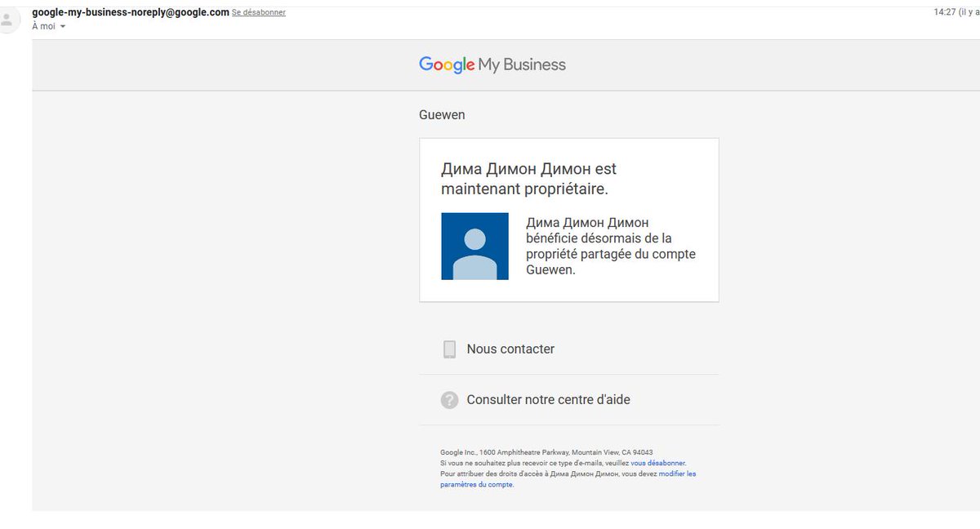
Task: Click sender address google-my-business-noreply@google.com
Action: point(131,12)
